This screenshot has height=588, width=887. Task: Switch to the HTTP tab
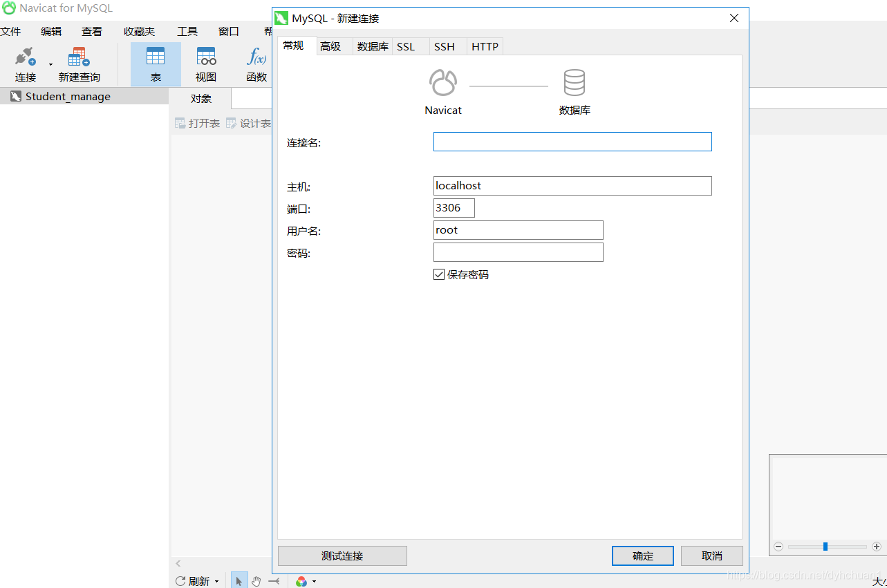point(485,46)
